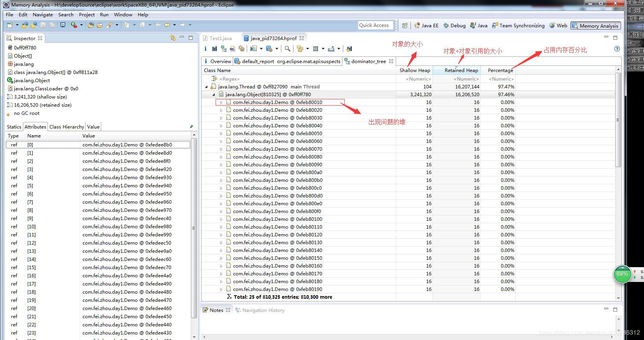The width and height of the screenshot is (644, 340).
Task: Switch to Team Synchronizing perspective
Action: tap(518, 25)
